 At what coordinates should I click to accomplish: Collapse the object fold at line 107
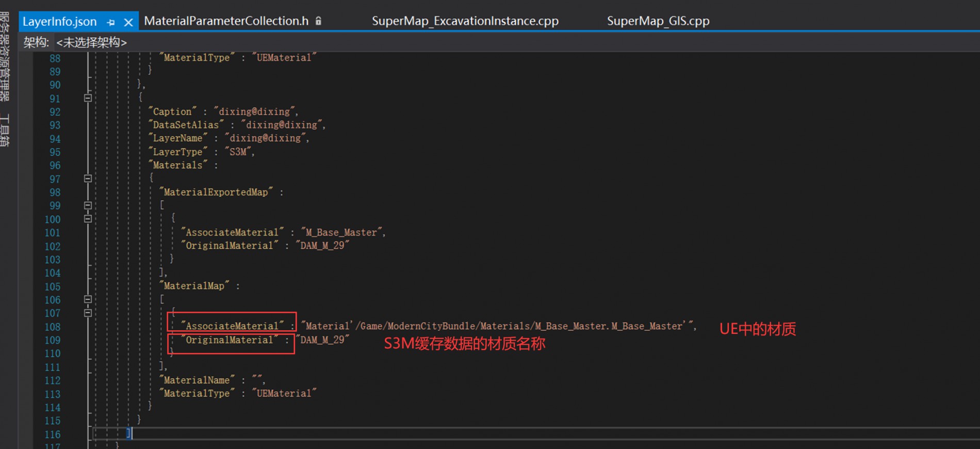(x=88, y=313)
